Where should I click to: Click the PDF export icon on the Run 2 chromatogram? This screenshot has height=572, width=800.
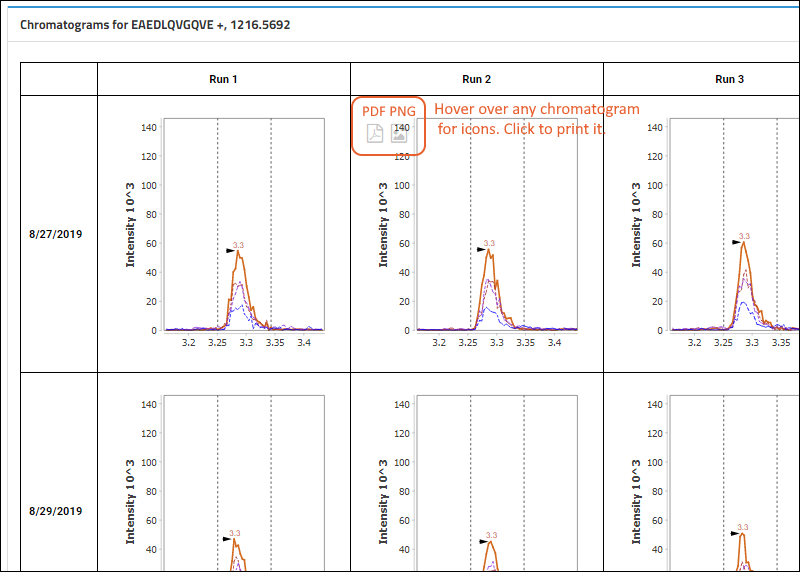pyautogui.click(x=375, y=134)
